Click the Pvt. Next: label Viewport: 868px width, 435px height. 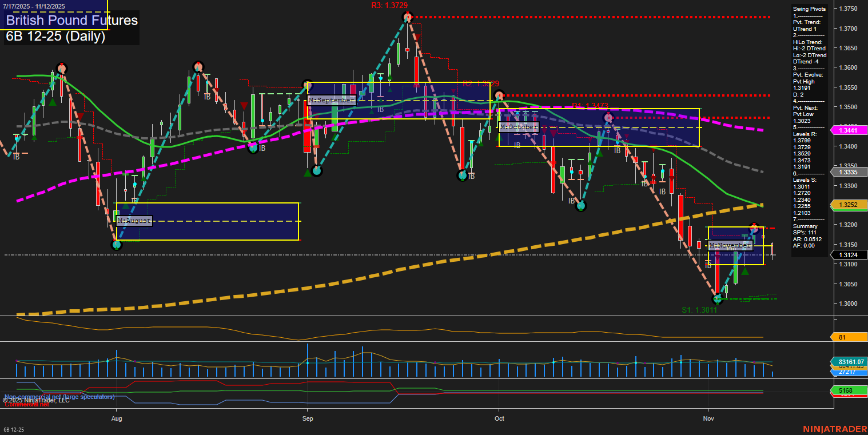pos(806,107)
